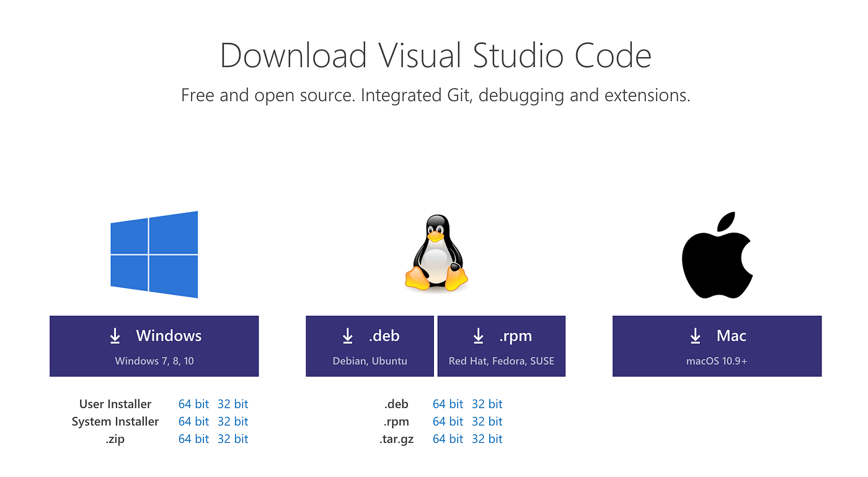868x477 pixels.
Task: Click the download arrow on the Windows button
Action: [x=115, y=336]
